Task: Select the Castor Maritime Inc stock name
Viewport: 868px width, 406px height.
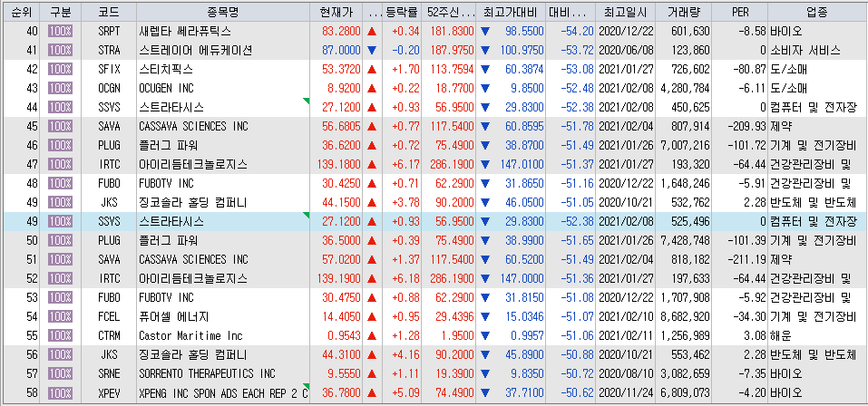Action: coord(191,335)
